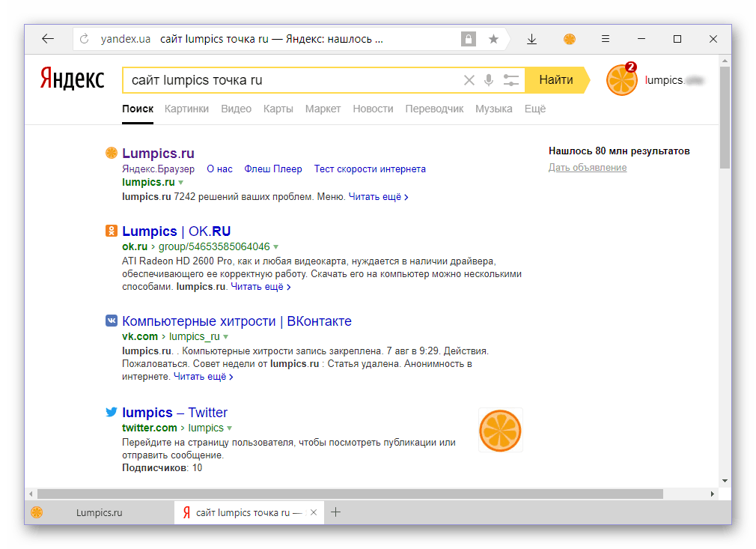Clear the search query with the X icon
Screen dimensions: 756x549
coord(469,80)
